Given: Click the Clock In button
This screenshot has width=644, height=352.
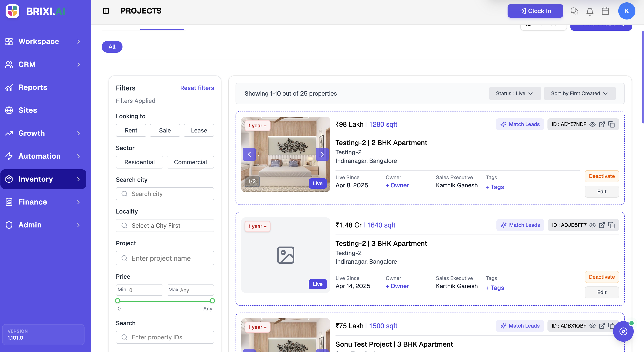Looking at the screenshot, I should [x=535, y=11].
